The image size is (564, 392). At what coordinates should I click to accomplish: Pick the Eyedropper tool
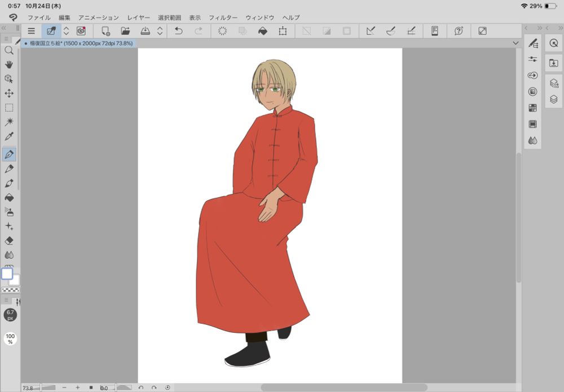point(9,136)
